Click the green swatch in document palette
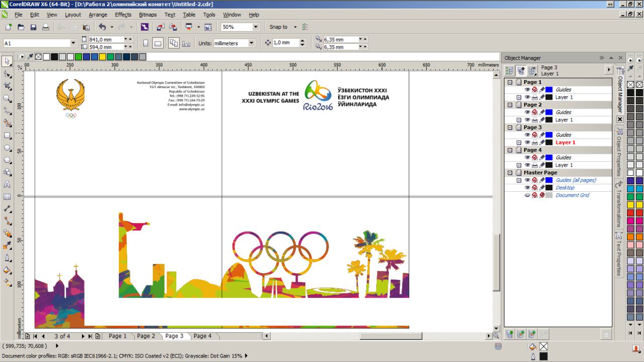The image size is (644, 362). tap(78, 57)
